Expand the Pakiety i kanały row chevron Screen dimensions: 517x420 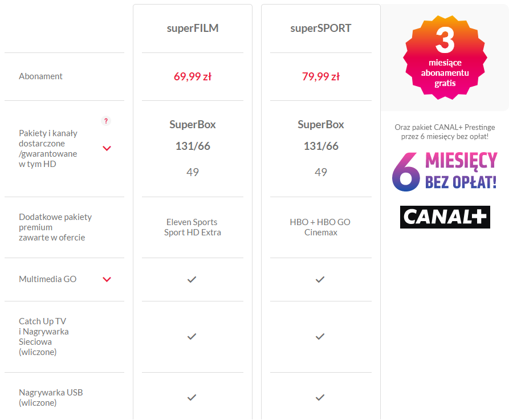pyautogui.click(x=107, y=148)
